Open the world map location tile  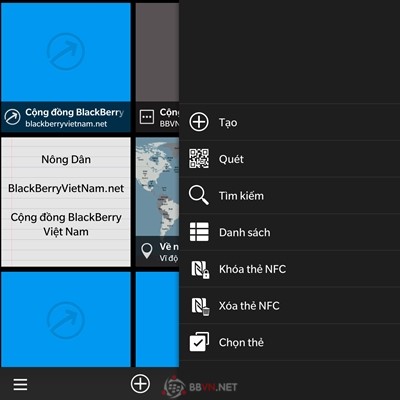tap(157, 202)
